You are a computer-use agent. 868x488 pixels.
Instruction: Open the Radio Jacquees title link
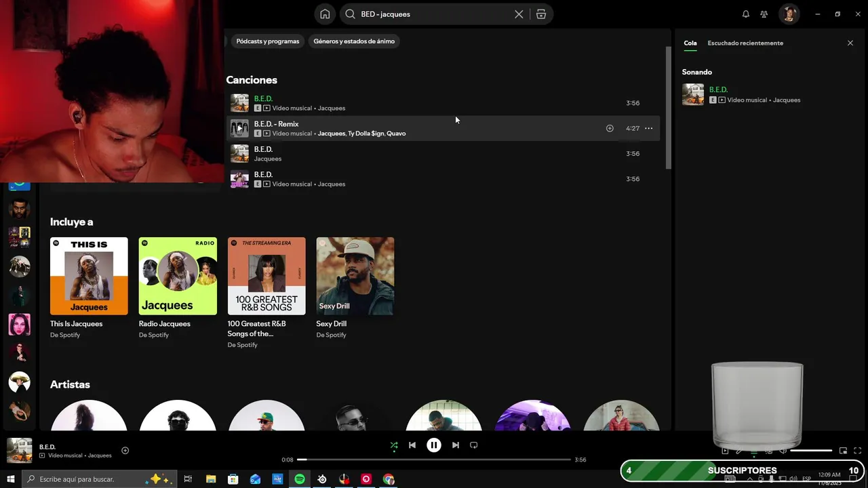(165, 324)
